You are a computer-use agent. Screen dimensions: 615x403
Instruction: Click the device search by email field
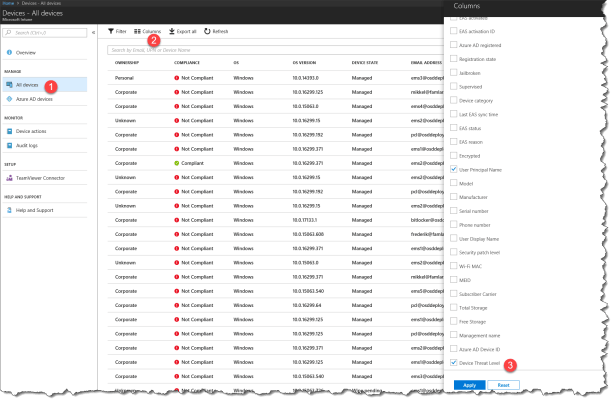point(276,50)
